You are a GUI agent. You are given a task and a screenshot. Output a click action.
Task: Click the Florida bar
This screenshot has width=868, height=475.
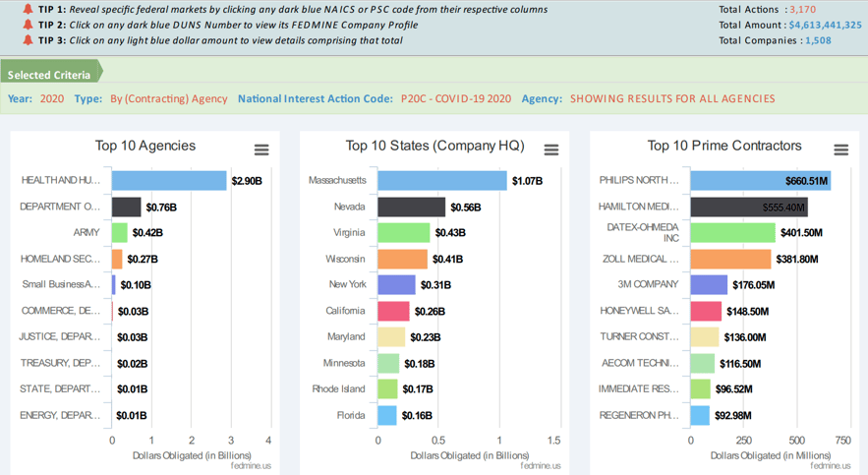pos(387,415)
